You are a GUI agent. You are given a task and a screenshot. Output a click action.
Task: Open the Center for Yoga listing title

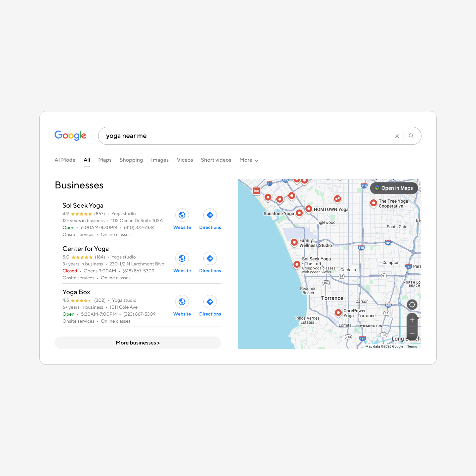coord(86,249)
